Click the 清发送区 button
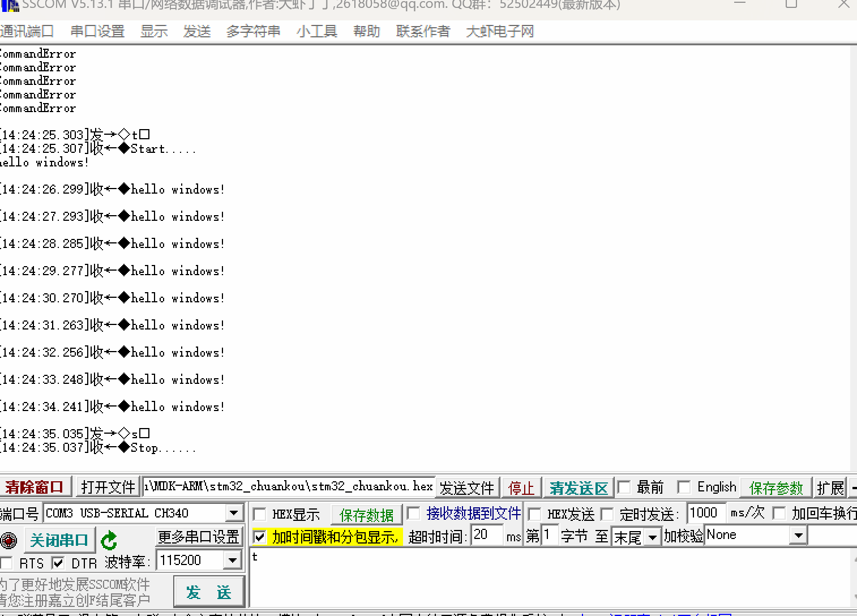This screenshot has height=616, width=857. coord(579,487)
